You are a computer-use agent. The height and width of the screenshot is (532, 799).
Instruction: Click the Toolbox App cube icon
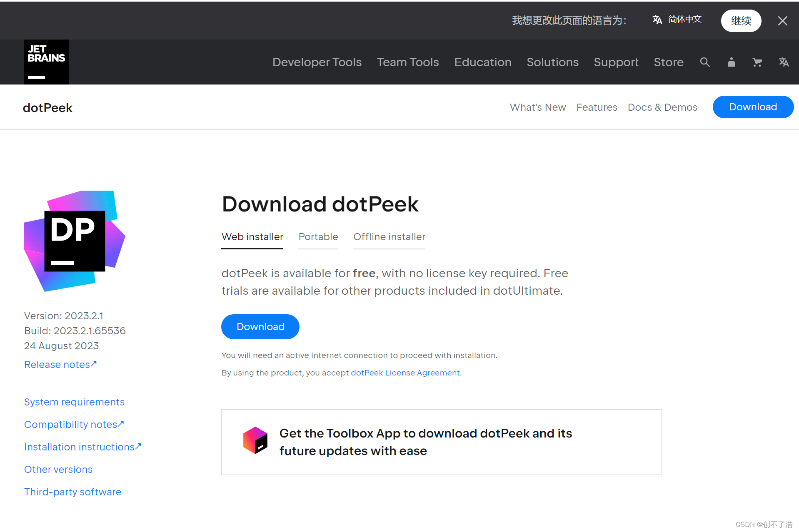click(x=255, y=440)
